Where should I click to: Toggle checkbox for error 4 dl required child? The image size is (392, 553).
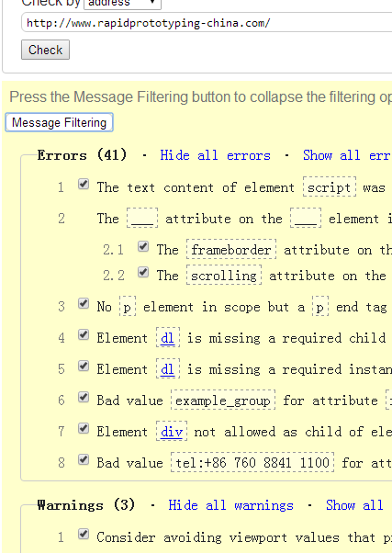tap(84, 334)
